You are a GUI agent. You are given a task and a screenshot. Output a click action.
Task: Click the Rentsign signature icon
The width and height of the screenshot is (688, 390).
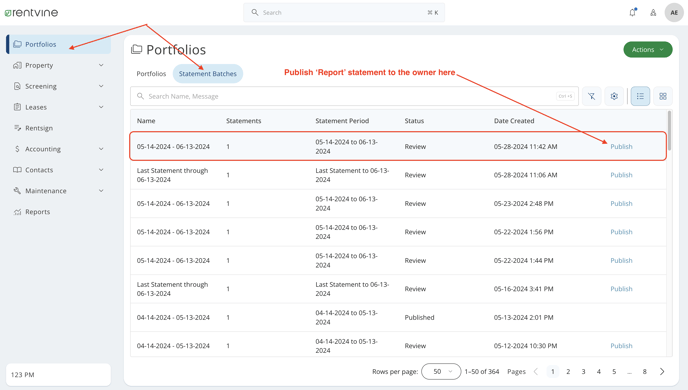[x=17, y=128]
